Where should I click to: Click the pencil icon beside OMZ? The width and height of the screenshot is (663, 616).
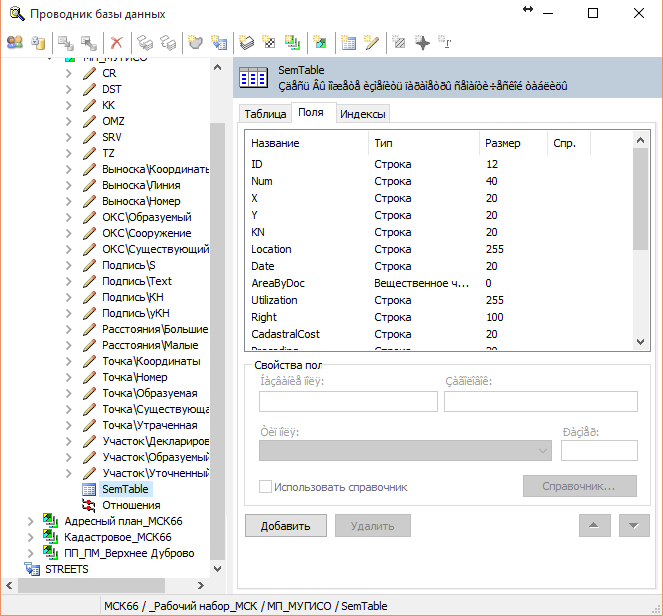(x=89, y=121)
